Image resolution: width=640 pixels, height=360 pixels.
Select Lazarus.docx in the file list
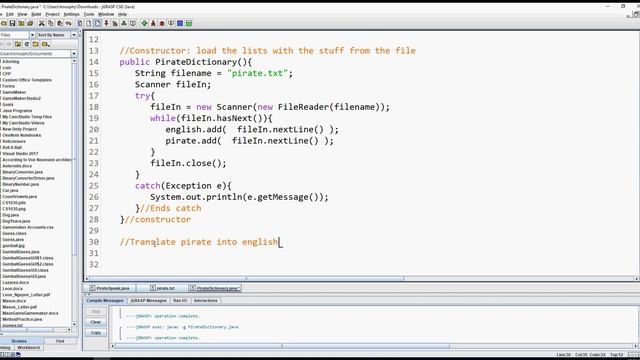click(16, 282)
